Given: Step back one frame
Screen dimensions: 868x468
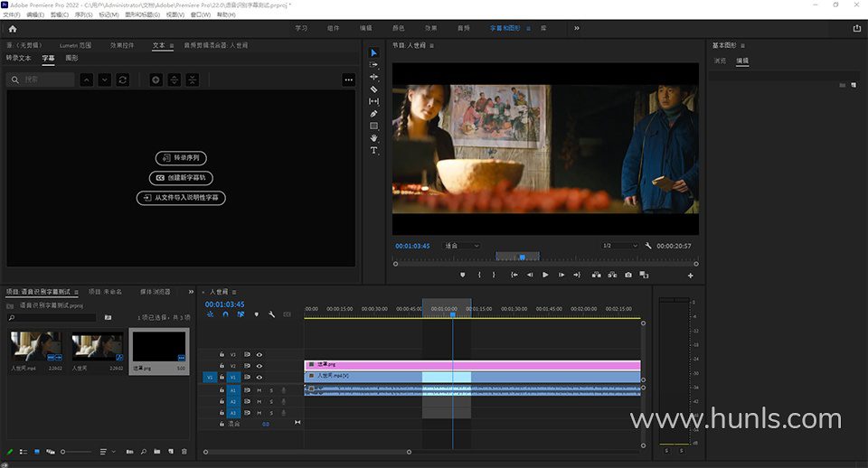Looking at the screenshot, I should (530, 275).
